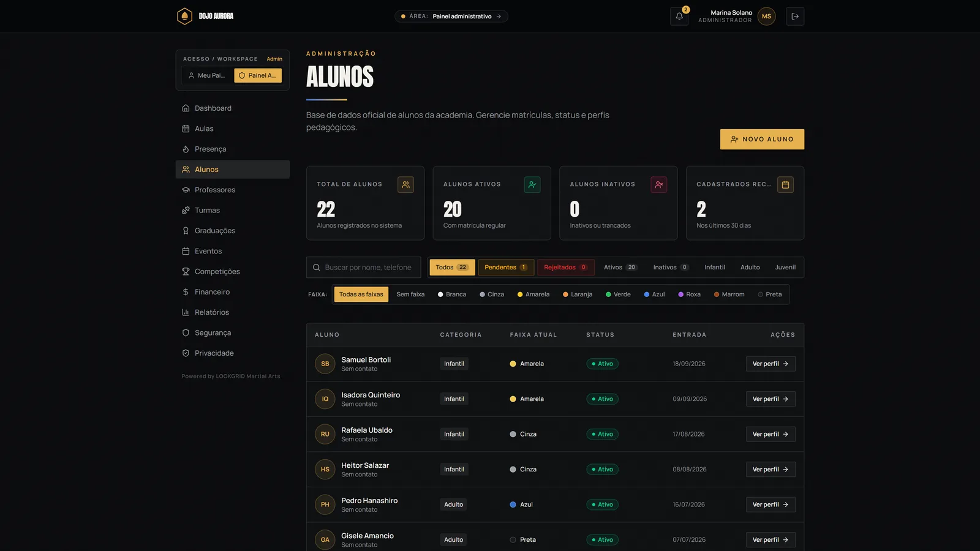Open the notifications bell

click(x=679, y=17)
